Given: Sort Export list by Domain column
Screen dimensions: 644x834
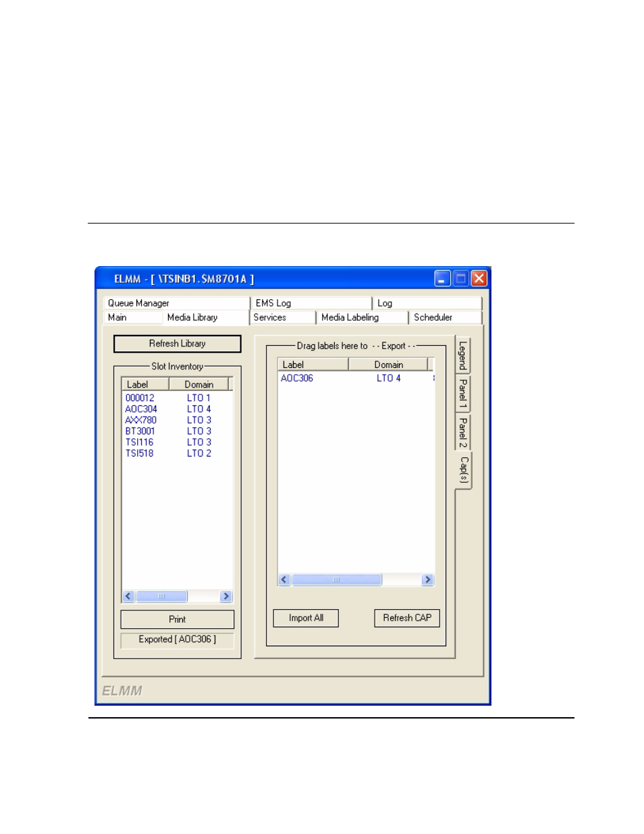Looking at the screenshot, I should (388, 365).
